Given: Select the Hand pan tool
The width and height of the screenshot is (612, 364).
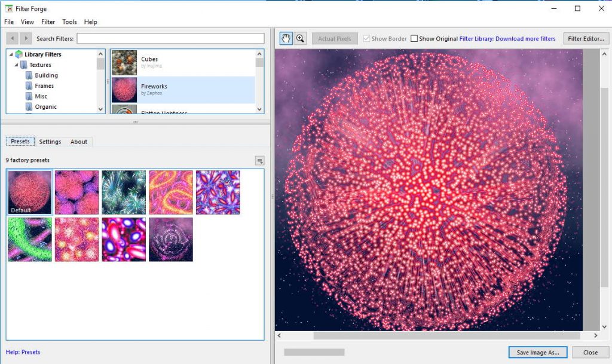Looking at the screenshot, I should [x=286, y=38].
